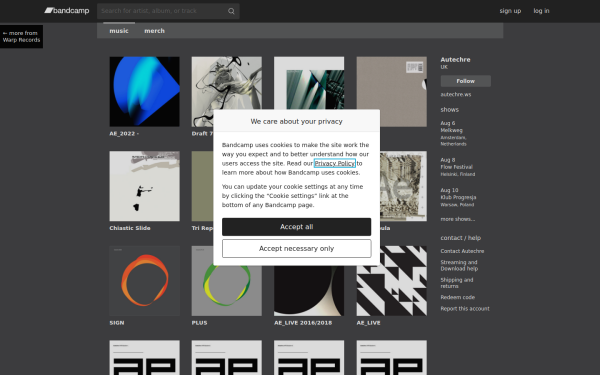The height and width of the screenshot is (375, 600).
Task: Accept all cookies
Action: click(x=297, y=227)
